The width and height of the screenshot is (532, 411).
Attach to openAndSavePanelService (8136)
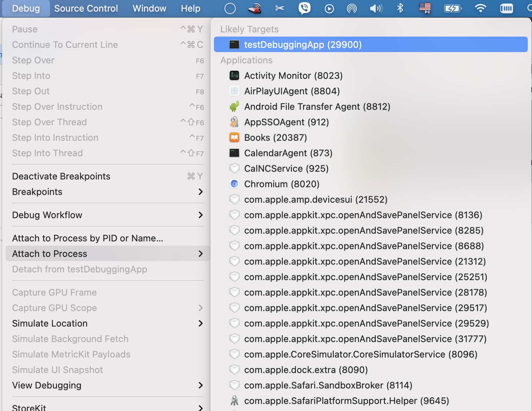point(371,215)
